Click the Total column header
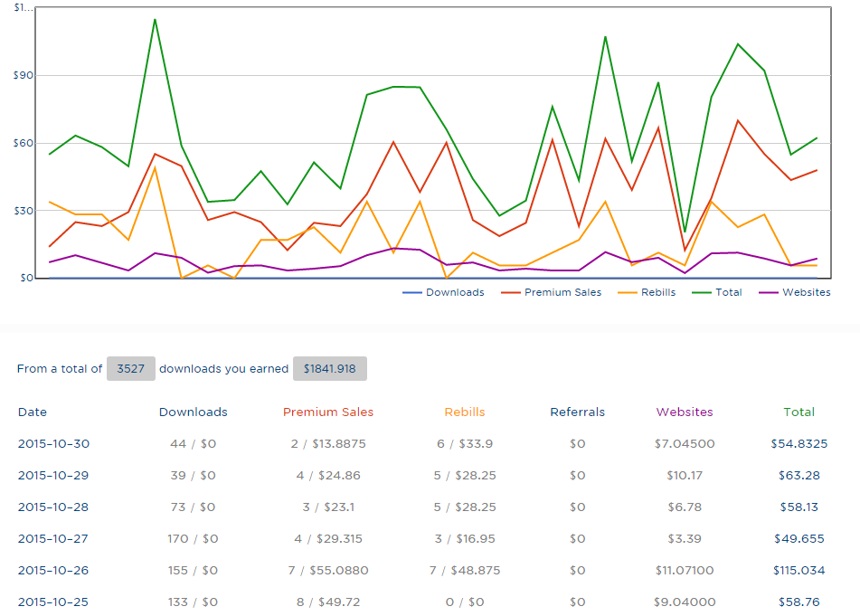 pyautogui.click(x=799, y=412)
